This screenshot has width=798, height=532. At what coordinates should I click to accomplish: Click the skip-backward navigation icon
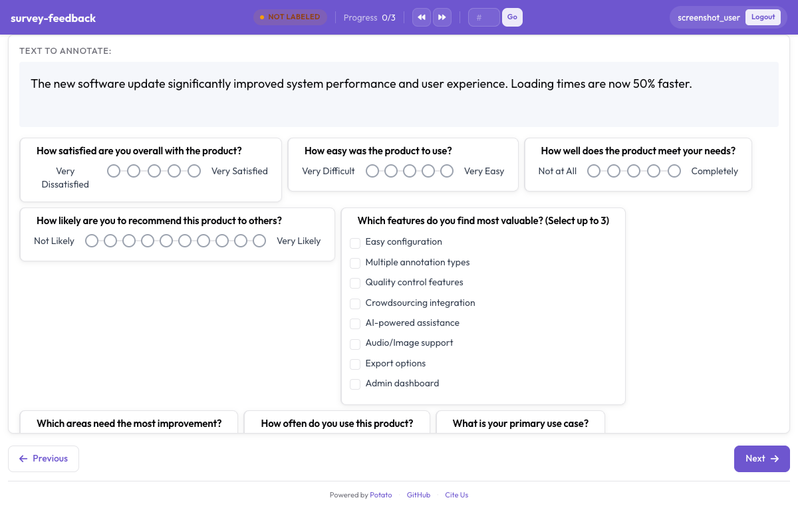(x=422, y=17)
